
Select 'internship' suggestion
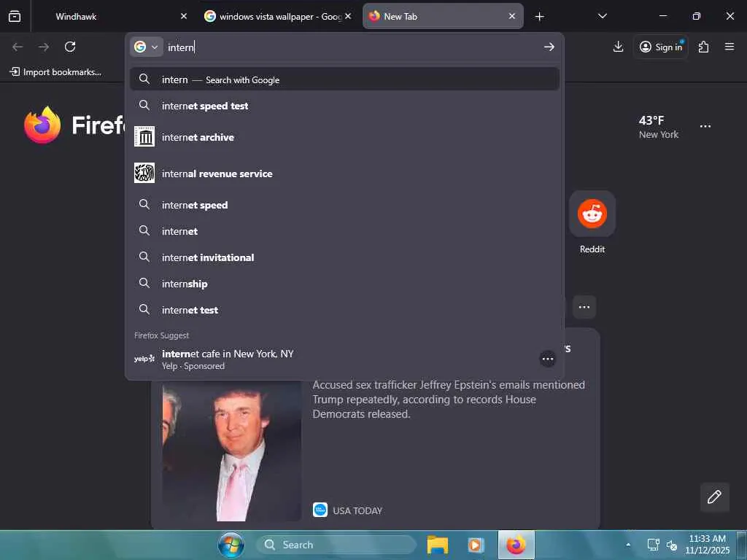point(344,284)
